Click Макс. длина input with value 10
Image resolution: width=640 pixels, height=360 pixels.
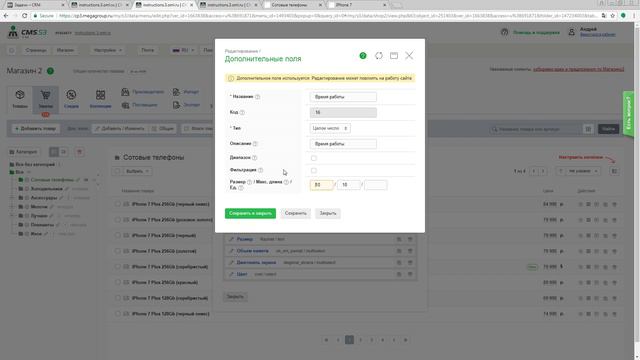[349, 185]
